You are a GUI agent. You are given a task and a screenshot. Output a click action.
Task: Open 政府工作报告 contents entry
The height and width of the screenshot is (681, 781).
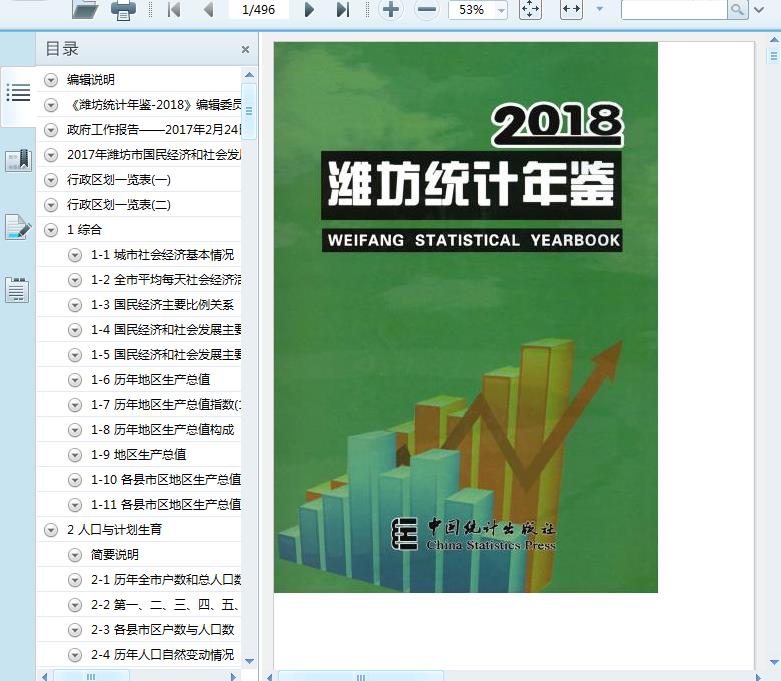click(x=154, y=130)
